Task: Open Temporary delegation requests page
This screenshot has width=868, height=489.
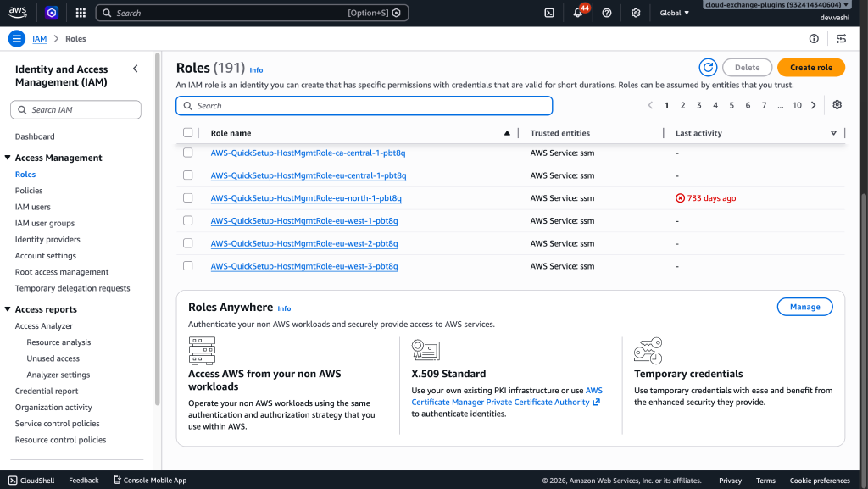Action: click(73, 288)
